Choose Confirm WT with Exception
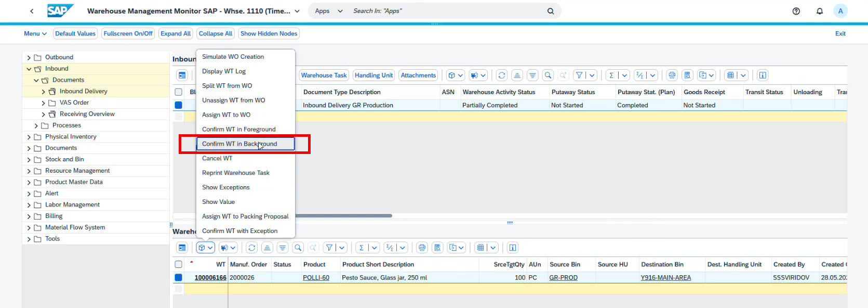The image size is (868, 308). tap(245, 231)
